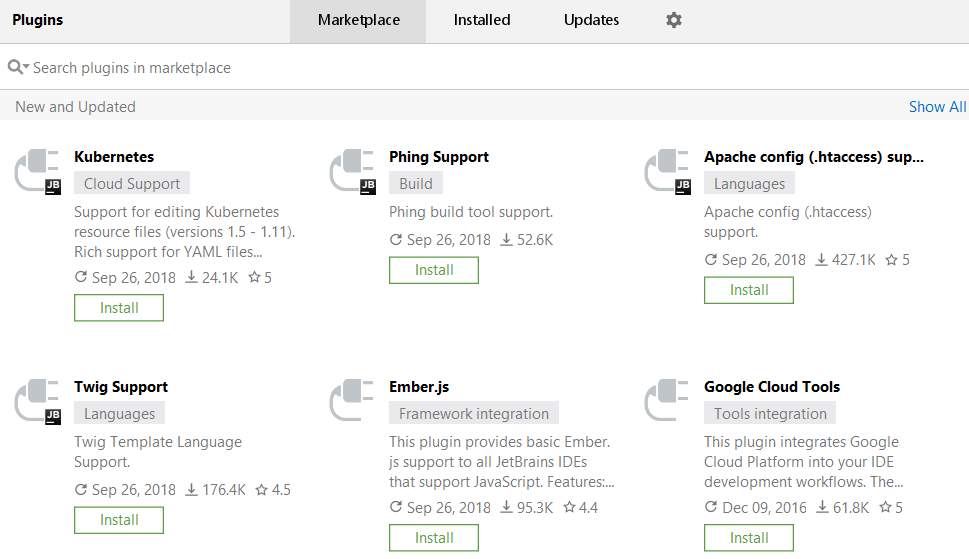This screenshot has width=969, height=559.
Task: Click the Ember.js star rating icon
Action: 569,507
